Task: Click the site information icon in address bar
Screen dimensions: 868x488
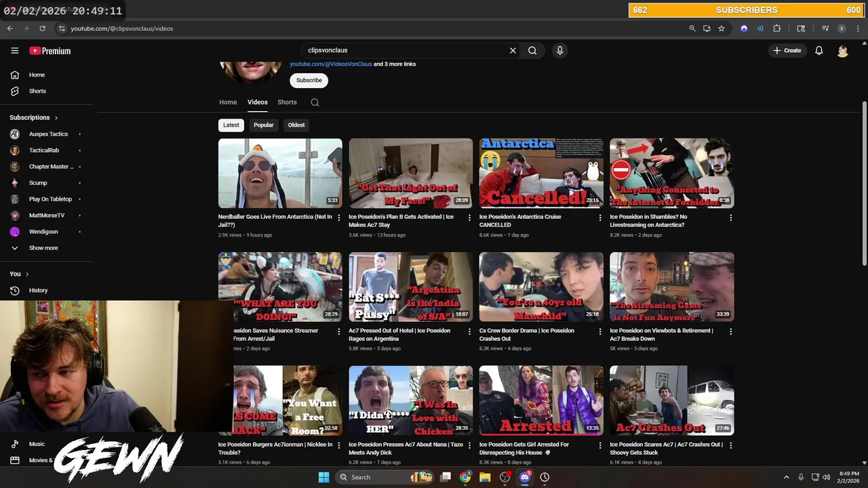Action: [x=62, y=28]
